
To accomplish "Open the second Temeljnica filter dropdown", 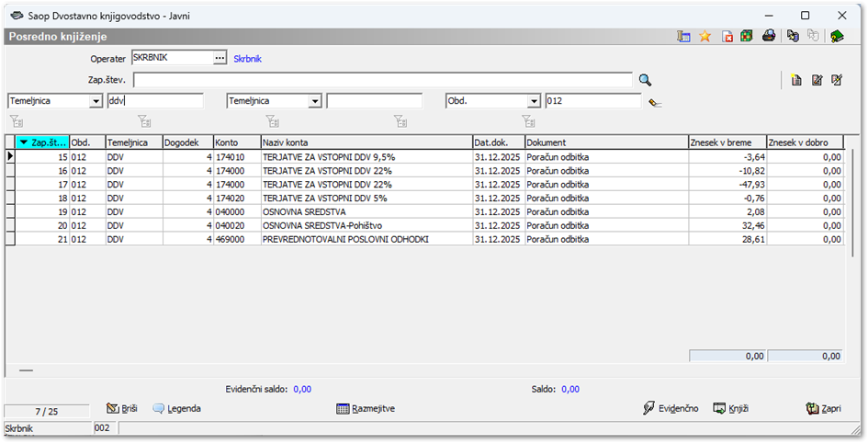I will (x=315, y=101).
